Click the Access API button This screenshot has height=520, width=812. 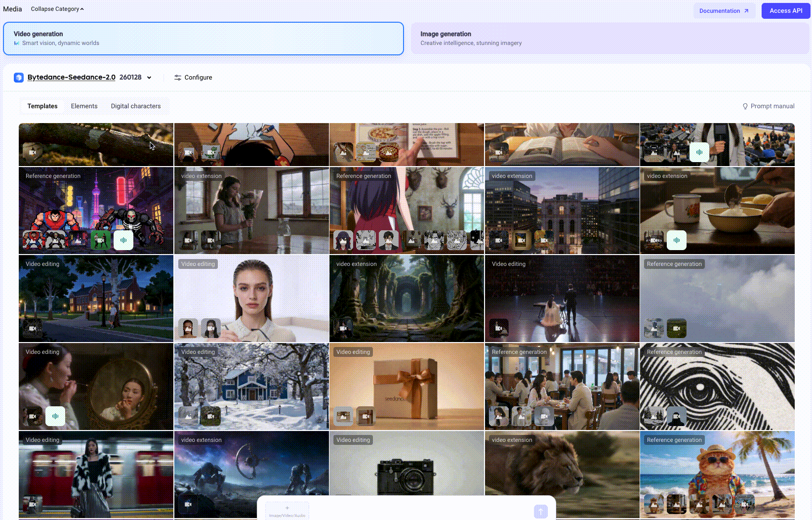pyautogui.click(x=785, y=11)
